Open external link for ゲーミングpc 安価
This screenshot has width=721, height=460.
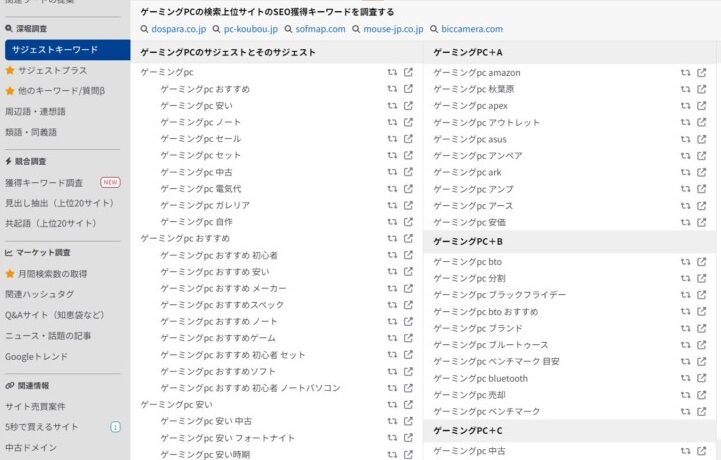702,222
